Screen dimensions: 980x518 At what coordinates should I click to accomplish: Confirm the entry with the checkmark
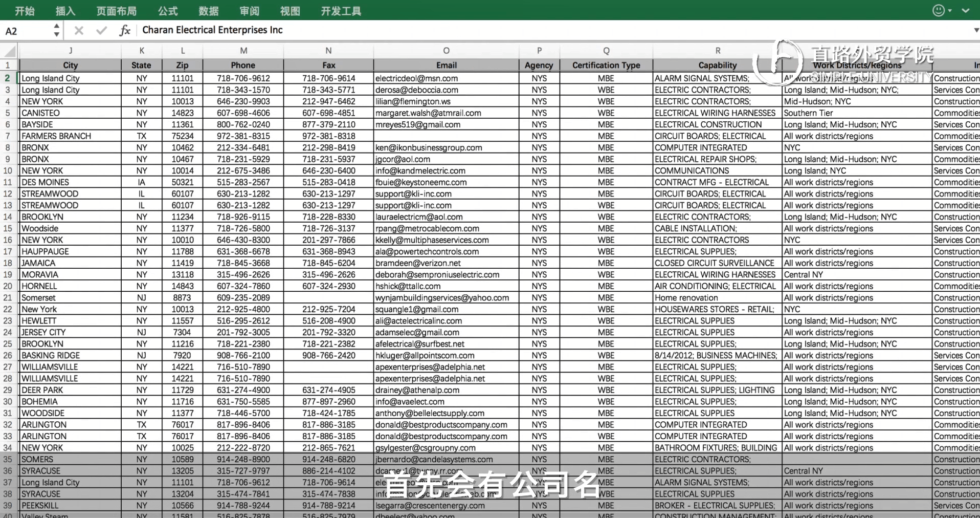tap(101, 30)
